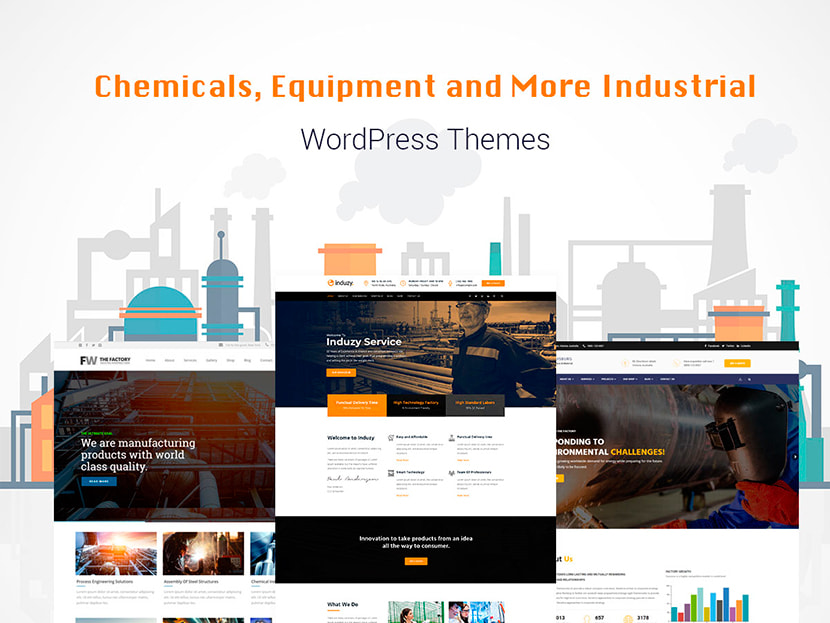Click the next slide arrow on the welder banner
This screenshot has width=830, height=623.
pos(795,457)
